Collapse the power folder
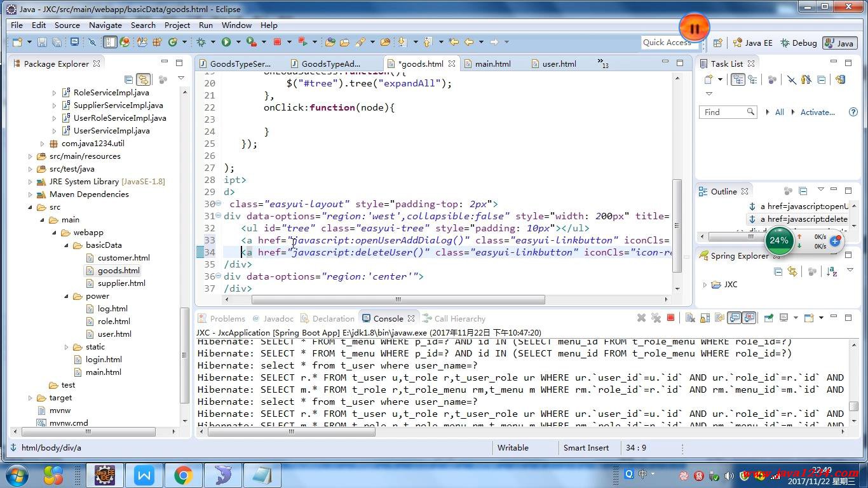The image size is (868, 488). pos(67,296)
